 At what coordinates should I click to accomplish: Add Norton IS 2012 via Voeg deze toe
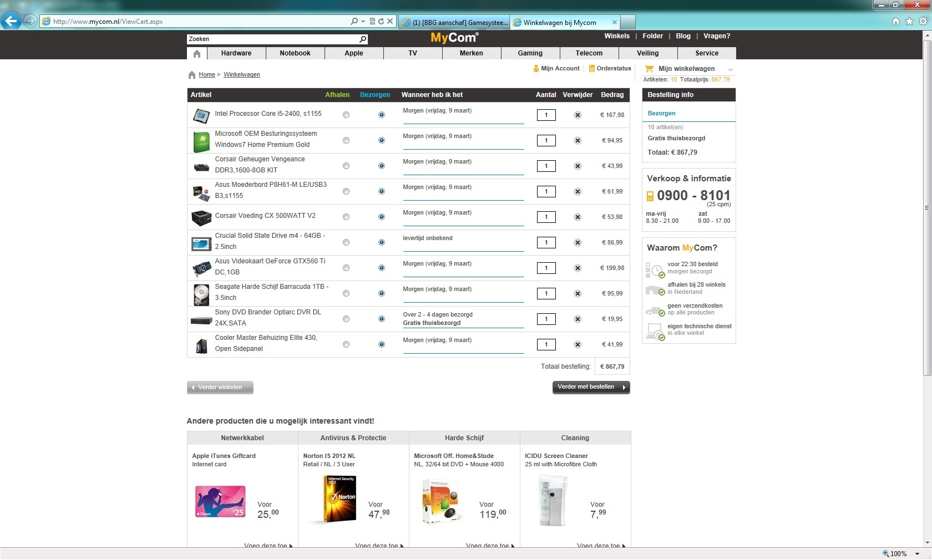point(379,545)
